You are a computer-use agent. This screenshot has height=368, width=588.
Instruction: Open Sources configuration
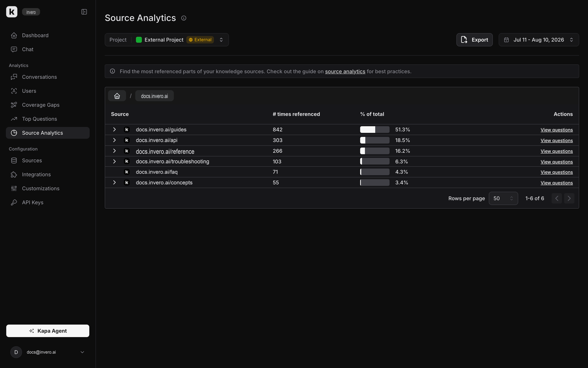click(x=48, y=160)
